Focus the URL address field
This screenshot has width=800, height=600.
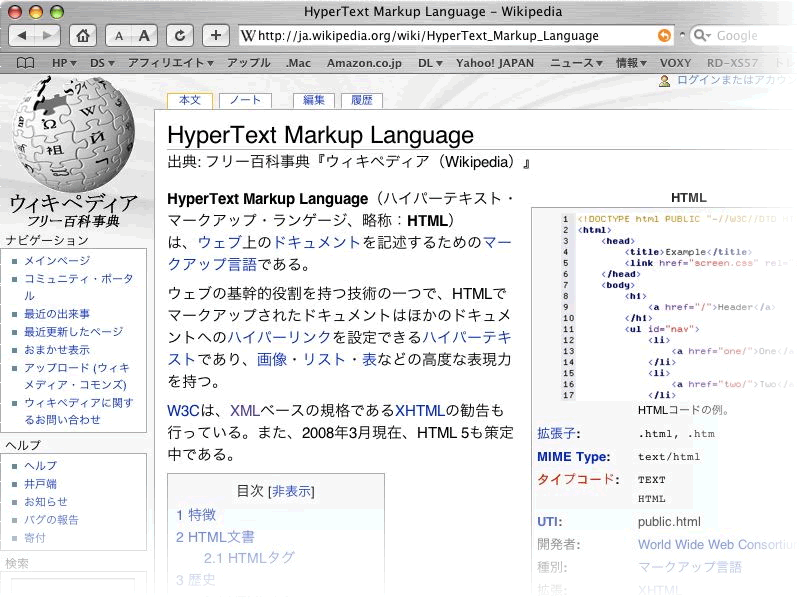point(457,35)
